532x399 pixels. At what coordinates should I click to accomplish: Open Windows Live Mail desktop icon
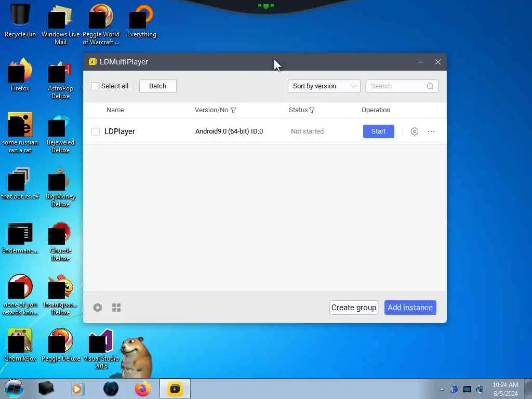click(60, 24)
